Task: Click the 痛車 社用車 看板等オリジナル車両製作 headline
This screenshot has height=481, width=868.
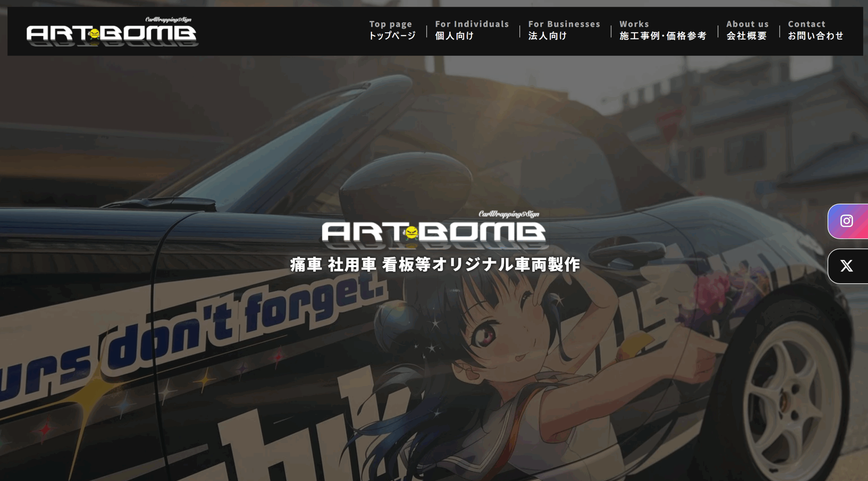Action: [435, 265]
